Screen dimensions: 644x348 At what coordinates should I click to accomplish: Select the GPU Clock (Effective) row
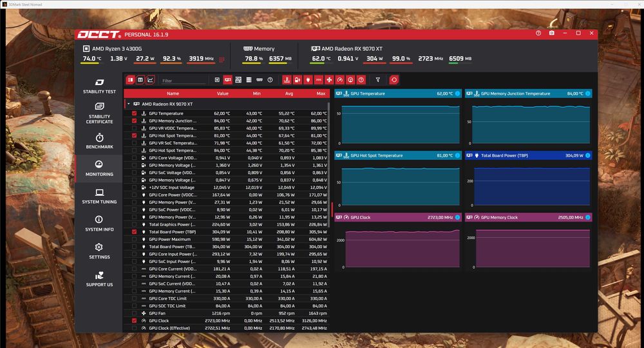pyautogui.click(x=227, y=328)
